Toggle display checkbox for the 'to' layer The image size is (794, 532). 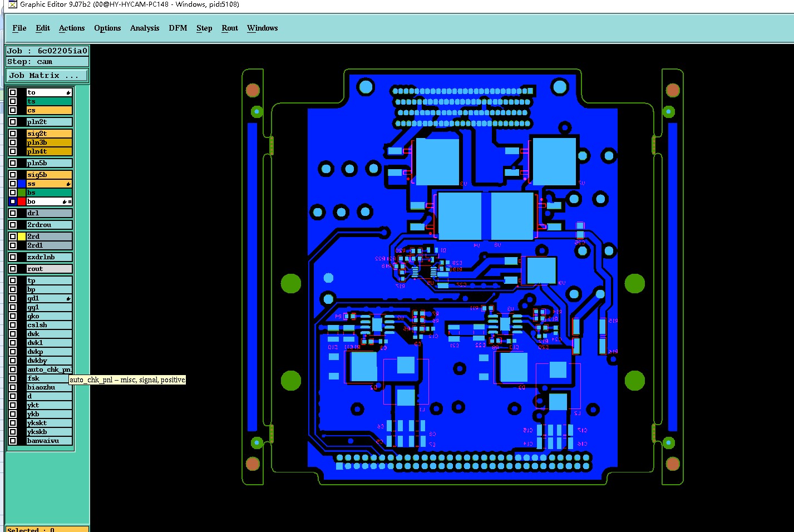13,93
